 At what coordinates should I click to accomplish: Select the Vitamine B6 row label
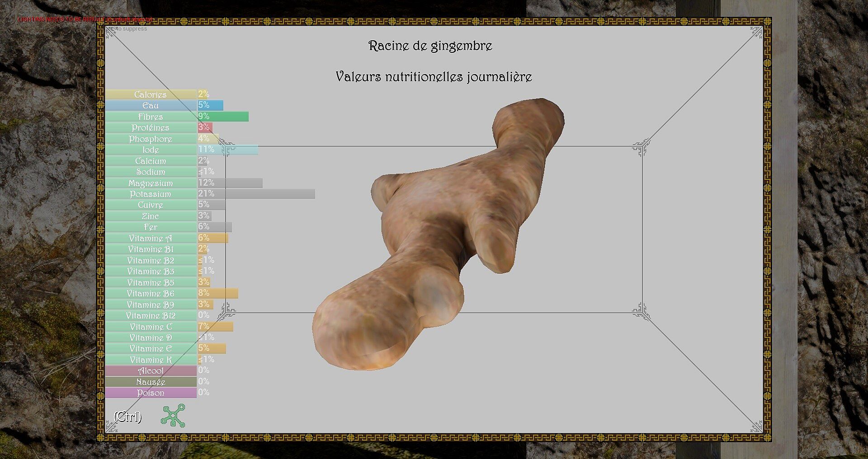(151, 293)
